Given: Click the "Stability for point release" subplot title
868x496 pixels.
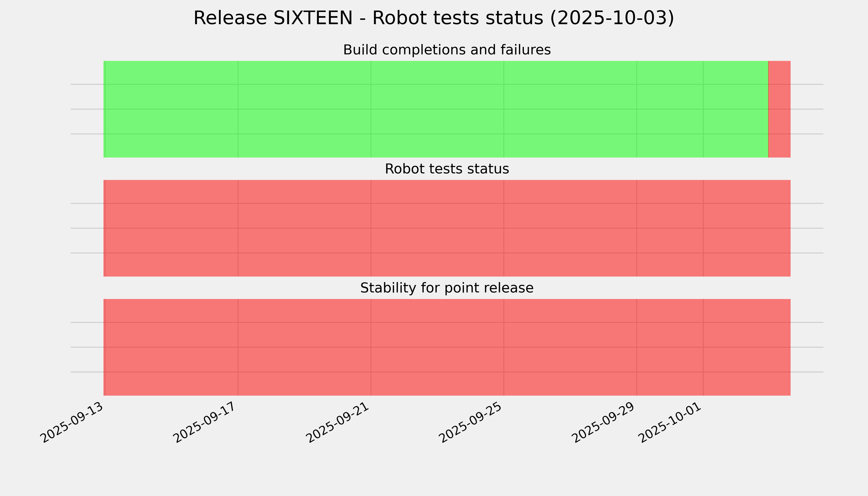Looking at the screenshot, I should (447, 288).
